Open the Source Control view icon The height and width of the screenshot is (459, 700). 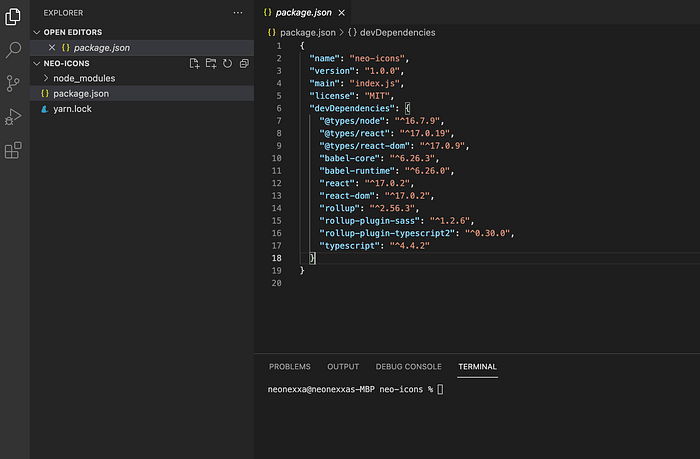(x=13, y=83)
